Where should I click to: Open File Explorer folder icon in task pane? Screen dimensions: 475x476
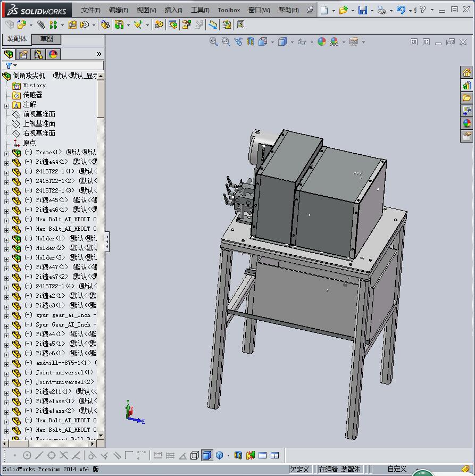[466, 98]
